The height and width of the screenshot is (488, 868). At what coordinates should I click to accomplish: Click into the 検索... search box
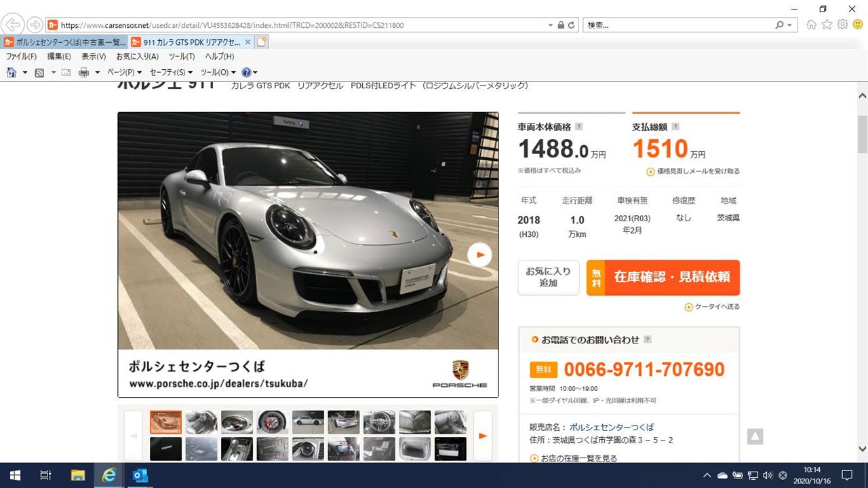[x=678, y=25]
